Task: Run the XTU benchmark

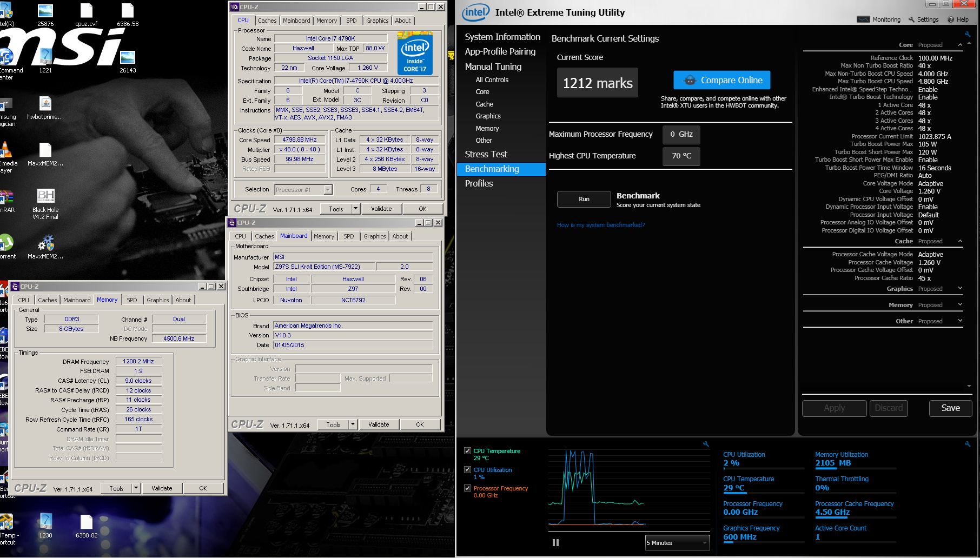Action: [x=584, y=199]
